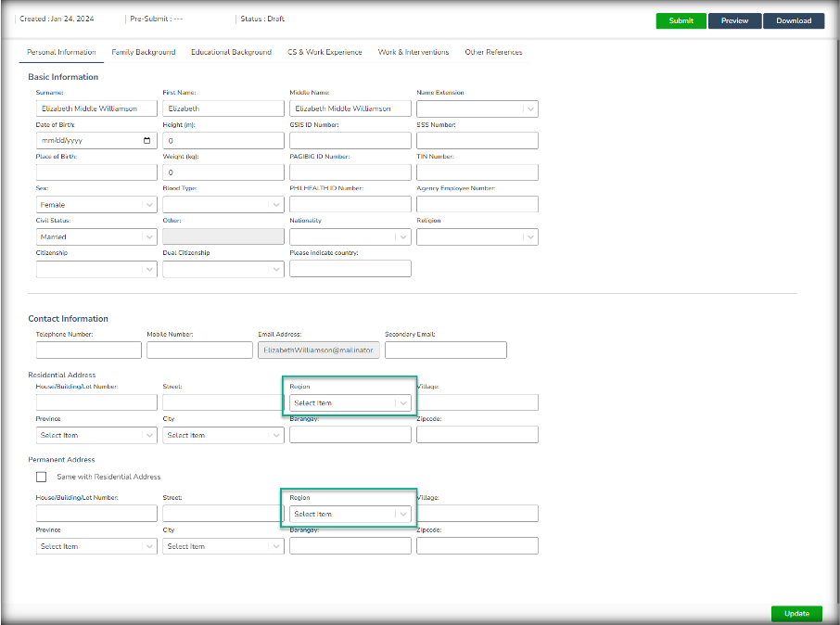Open the Permanent Address Region dropdown

tap(350, 514)
